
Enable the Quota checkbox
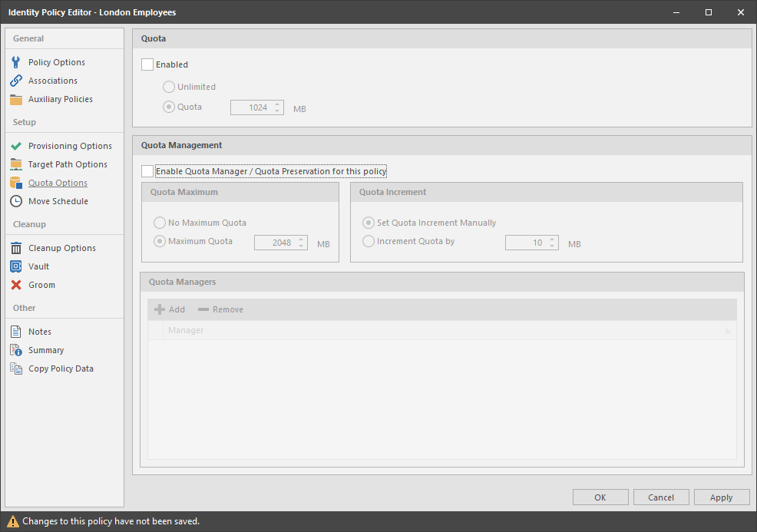coord(147,64)
